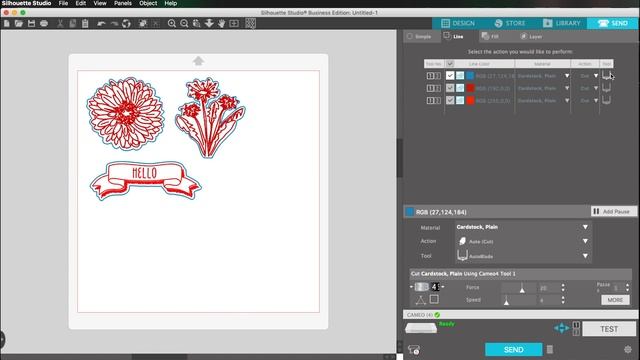The height and width of the screenshot is (360, 640).
Task: Click the Zoom In magnifier icon
Action: click(x=172, y=23)
